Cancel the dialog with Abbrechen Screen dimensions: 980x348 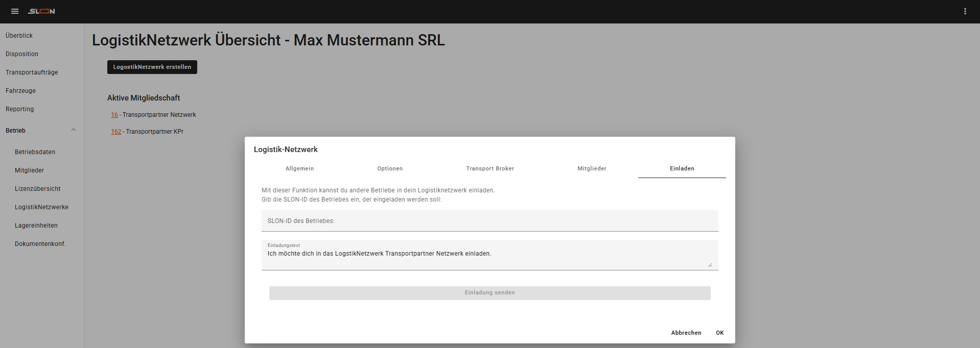pyautogui.click(x=686, y=333)
